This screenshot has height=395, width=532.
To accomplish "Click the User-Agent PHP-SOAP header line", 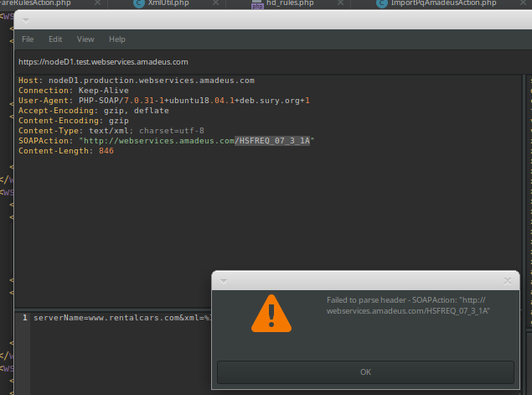I will [x=164, y=101].
